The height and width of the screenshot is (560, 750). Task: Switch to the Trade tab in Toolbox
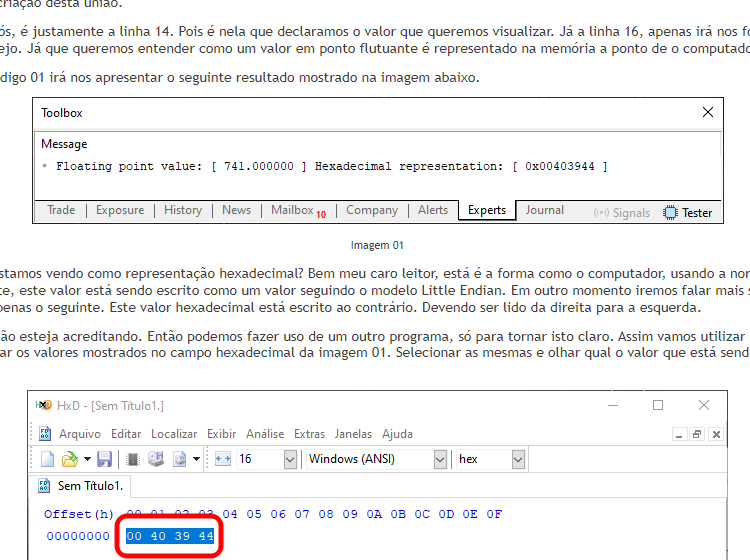[61, 210]
